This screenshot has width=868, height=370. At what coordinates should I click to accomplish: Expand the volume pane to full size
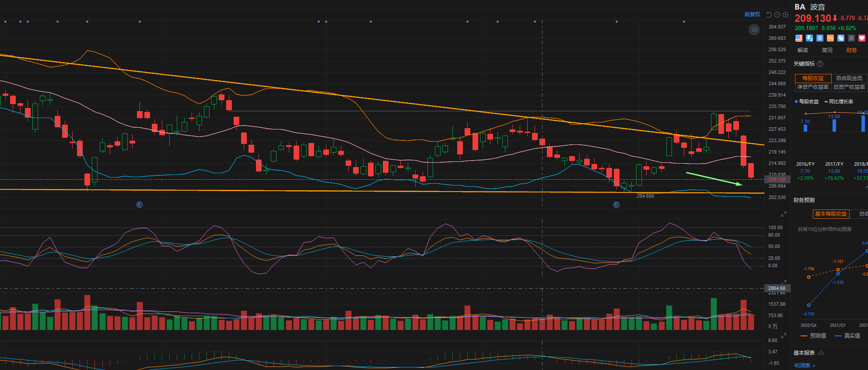click(x=784, y=336)
